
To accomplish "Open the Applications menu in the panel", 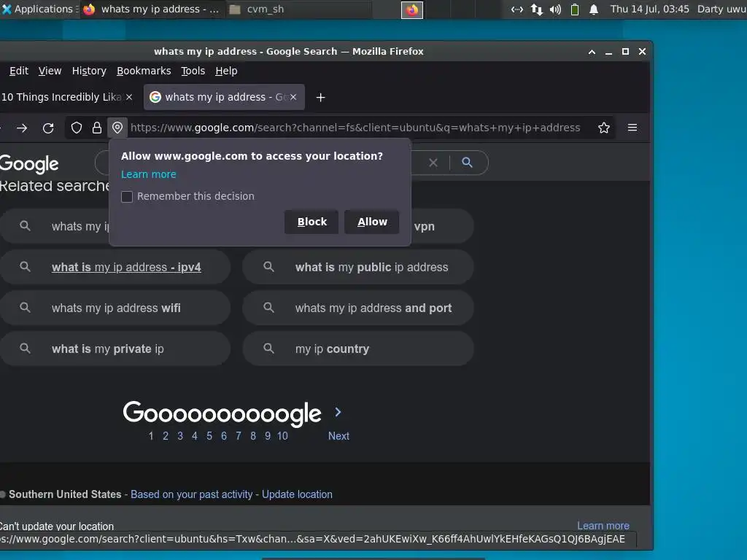I will tap(39, 9).
